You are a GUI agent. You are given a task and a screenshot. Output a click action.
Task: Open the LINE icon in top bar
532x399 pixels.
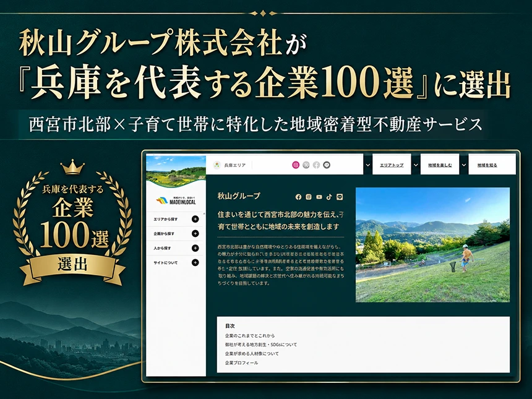327,165
